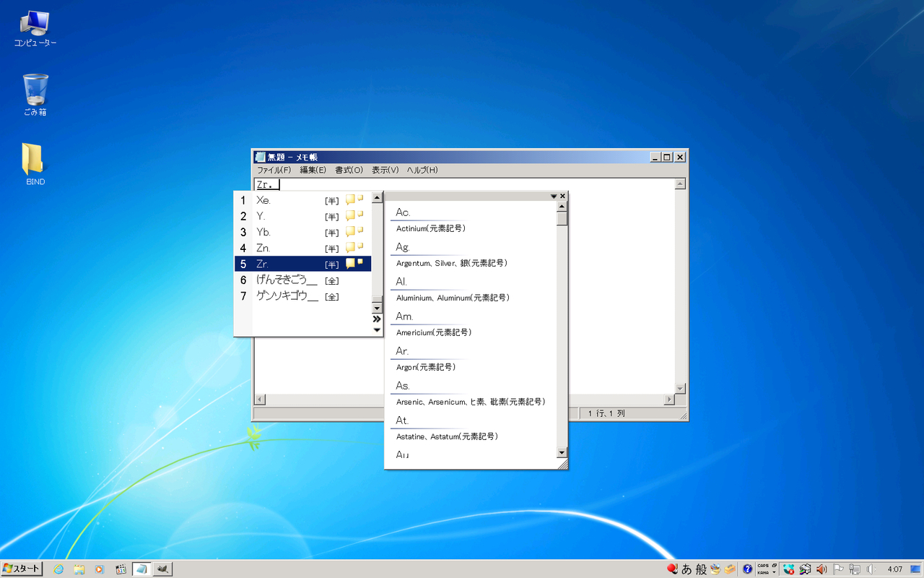Click dictionary panel scrollbar thumb
Screen dimensions: 924x578
562,219
